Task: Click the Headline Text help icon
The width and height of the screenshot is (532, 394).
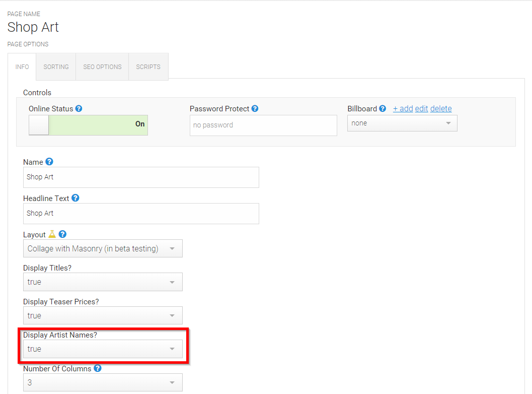Action: (x=75, y=198)
